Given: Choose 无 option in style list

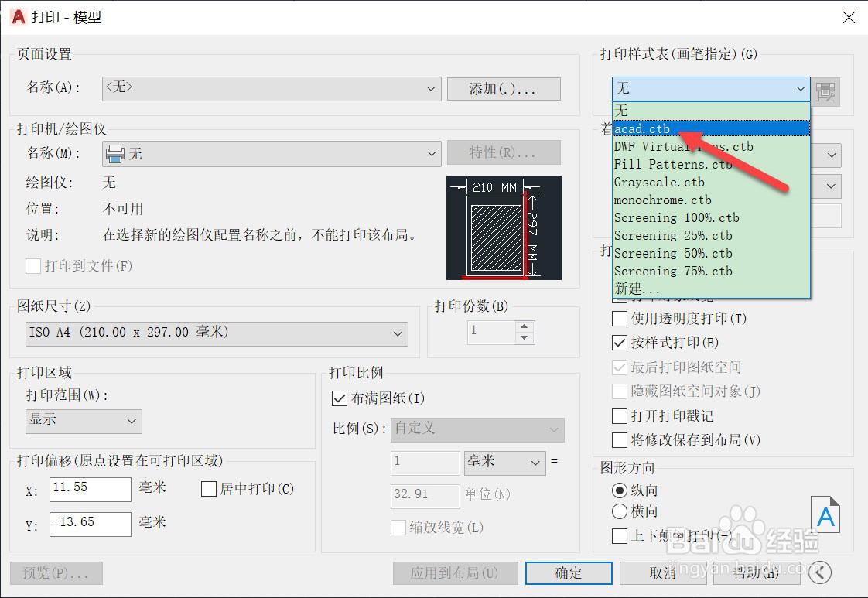Looking at the screenshot, I should click(x=711, y=111).
